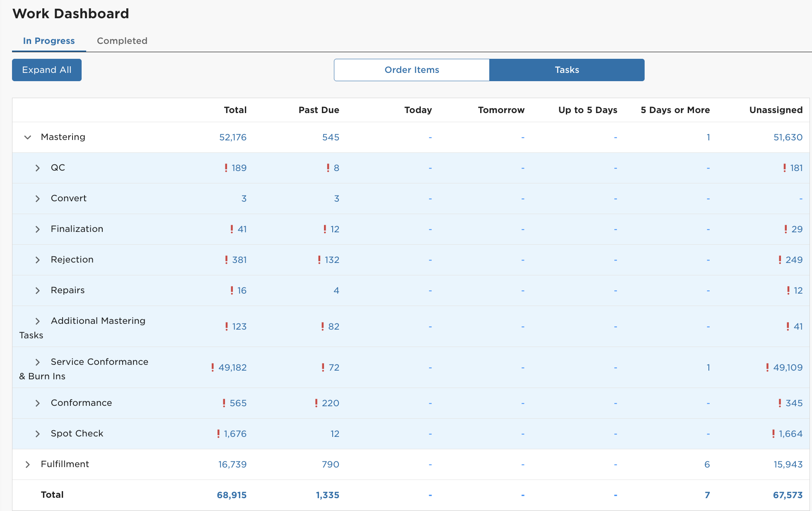This screenshot has height=511, width=812.
Task: Open grand total past due 1,335
Action: (327, 495)
